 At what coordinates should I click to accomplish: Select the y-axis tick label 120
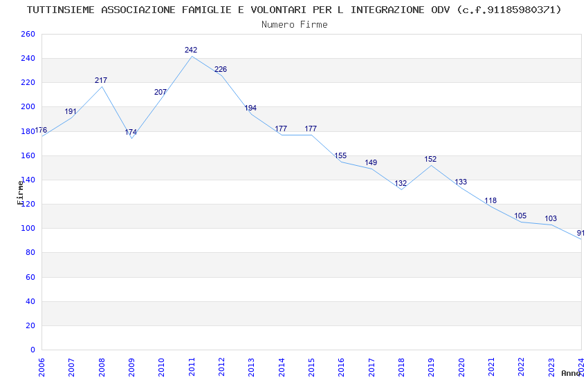[x=28, y=204]
